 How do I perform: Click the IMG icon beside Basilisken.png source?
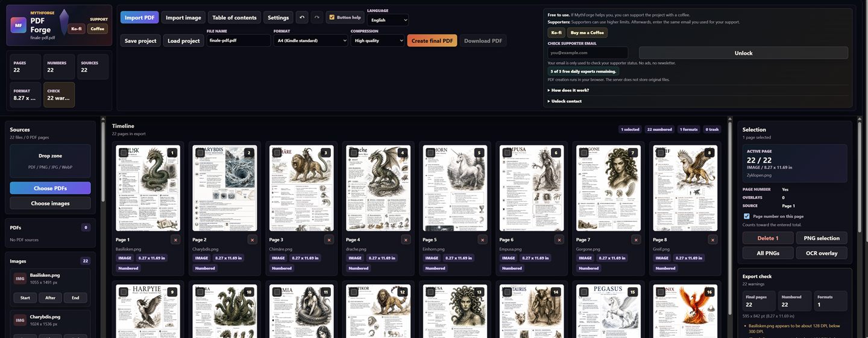[20, 278]
